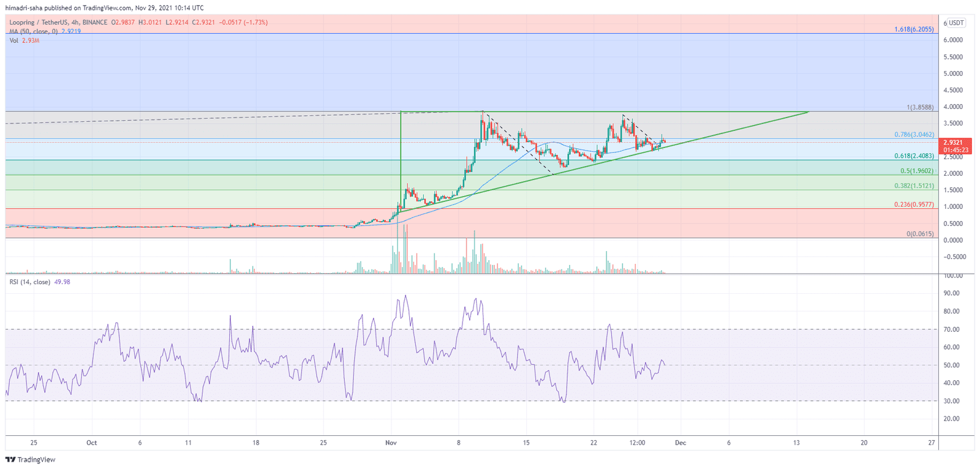Click the 8 date label on time axis
The height and width of the screenshot is (469, 980).
coord(459,443)
